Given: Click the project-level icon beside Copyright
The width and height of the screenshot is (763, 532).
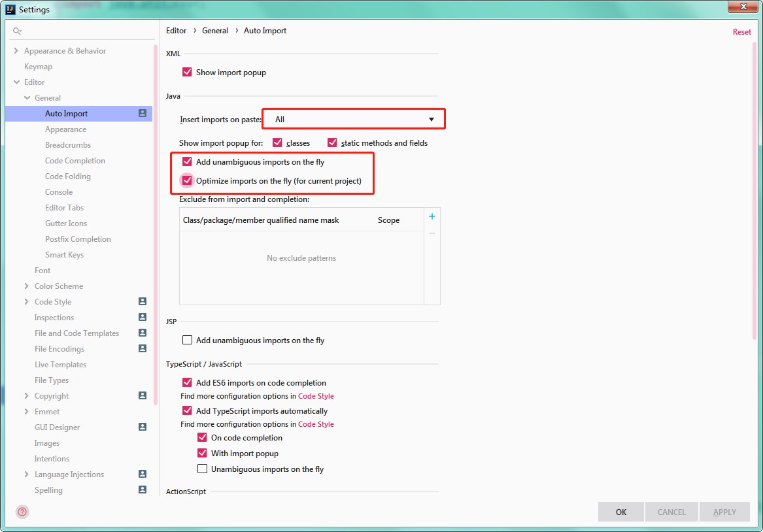Looking at the screenshot, I should point(143,395).
